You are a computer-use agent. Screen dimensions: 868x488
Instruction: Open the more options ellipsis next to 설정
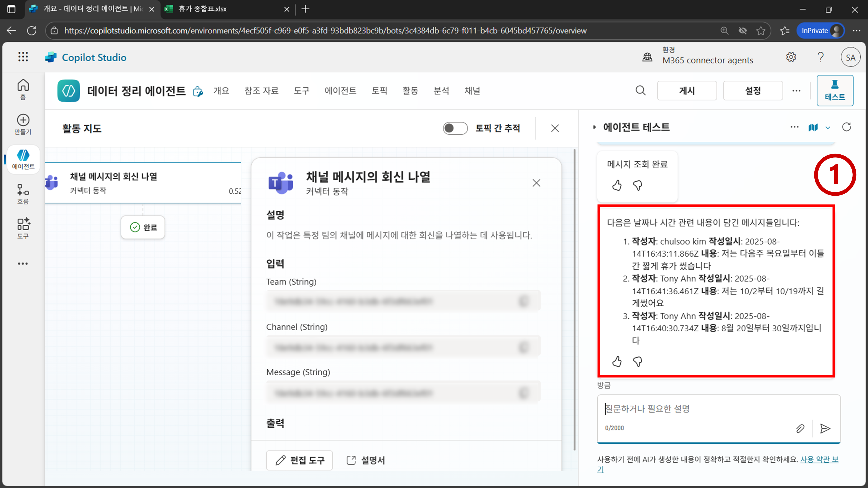click(x=796, y=91)
